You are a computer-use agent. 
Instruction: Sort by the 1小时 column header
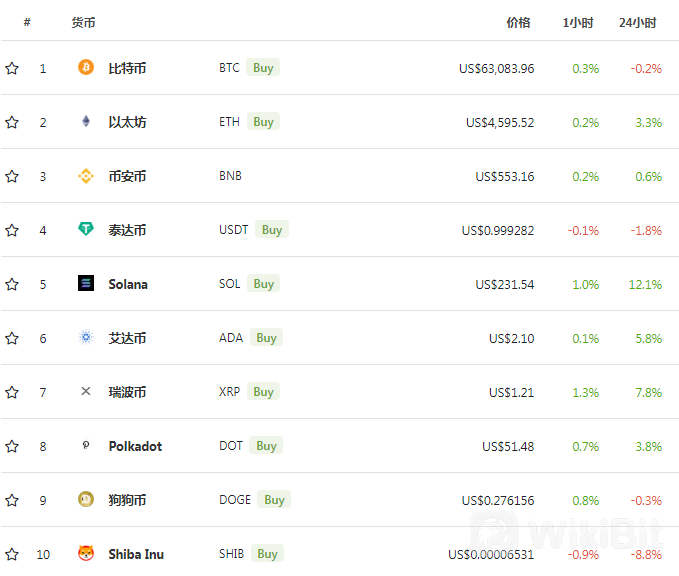(x=578, y=23)
